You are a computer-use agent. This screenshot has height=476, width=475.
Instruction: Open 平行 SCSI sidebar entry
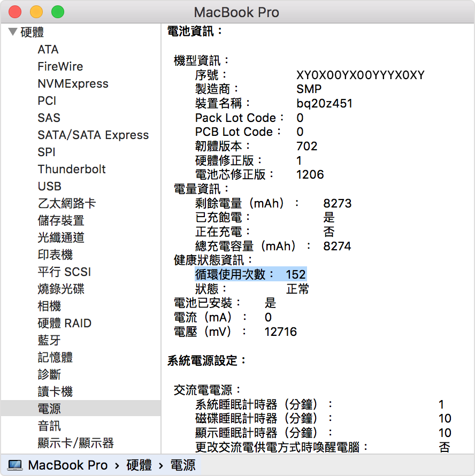tap(64, 272)
